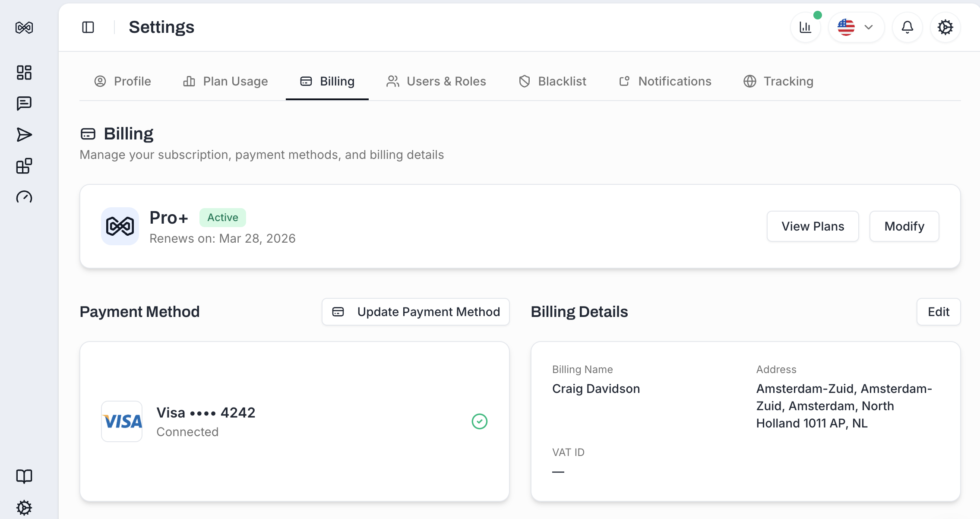Open the language selector with US flag
Image resolution: width=980 pixels, height=519 pixels.
[x=846, y=27]
